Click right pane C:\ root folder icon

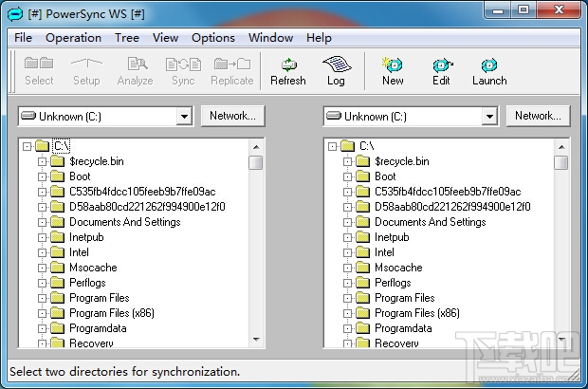coord(348,146)
